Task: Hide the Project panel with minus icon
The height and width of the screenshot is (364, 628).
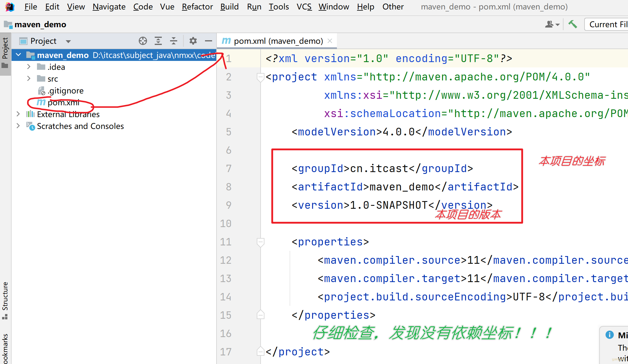Action: tap(209, 41)
